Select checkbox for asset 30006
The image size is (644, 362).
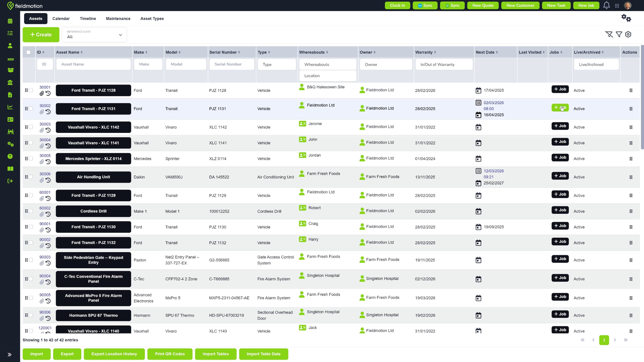coord(31,177)
